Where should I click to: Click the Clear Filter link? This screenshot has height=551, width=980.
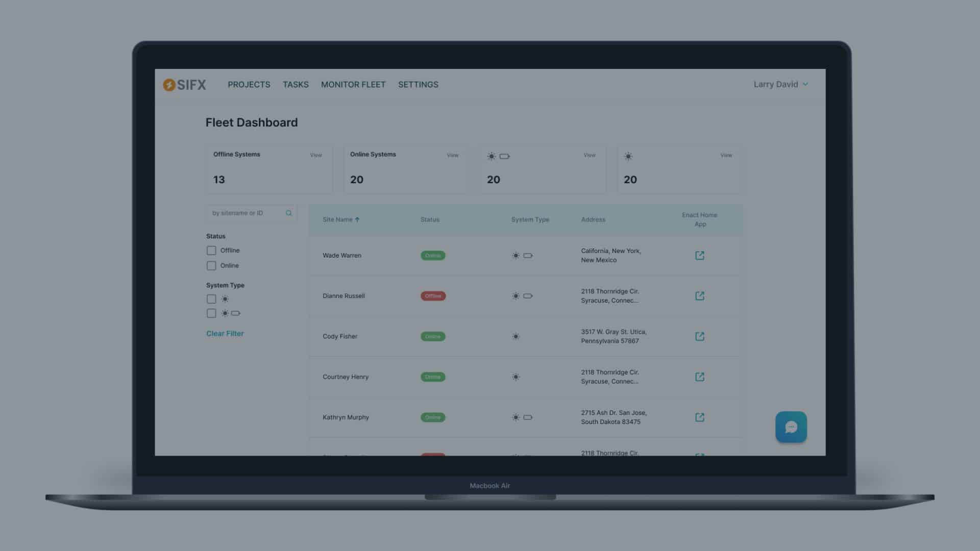coord(225,334)
